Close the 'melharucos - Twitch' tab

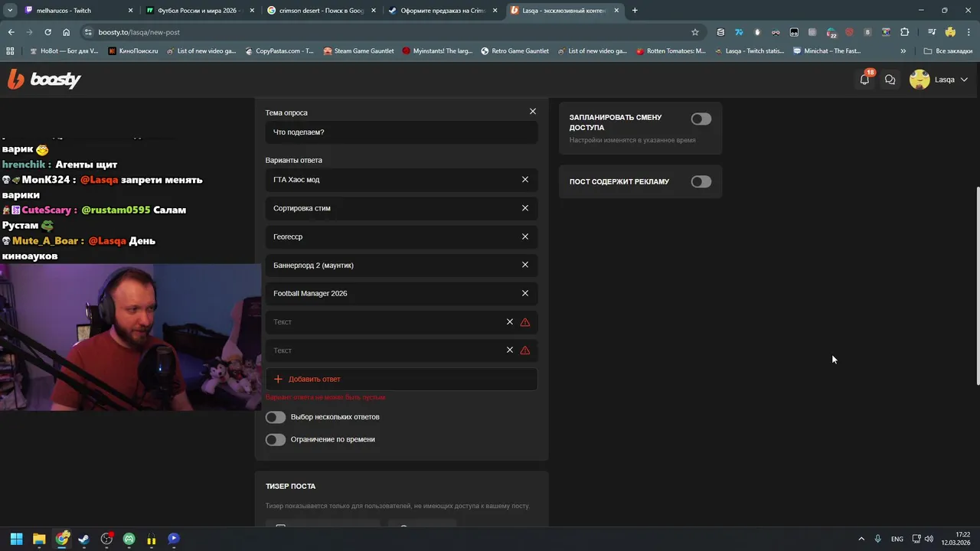(131, 11)
